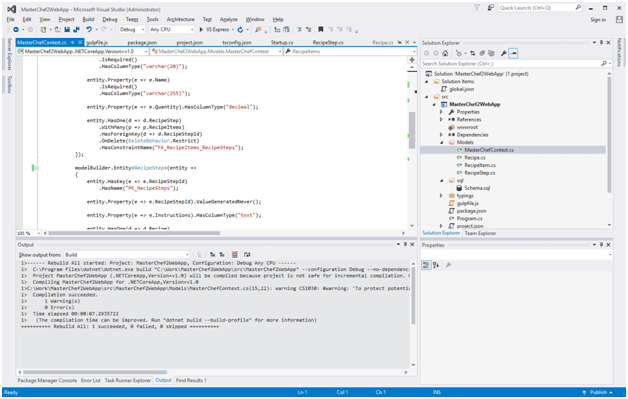Screen dimensions: 628x399
Task: Toggle Word Wrap in Output window
Action: pyautogui.click(x=247, y=255)
